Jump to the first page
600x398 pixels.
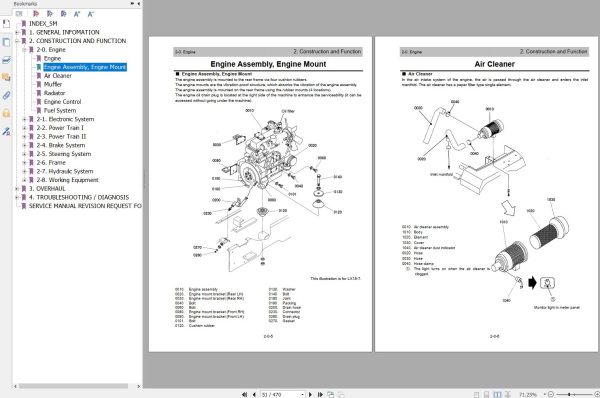click(244, 394)
